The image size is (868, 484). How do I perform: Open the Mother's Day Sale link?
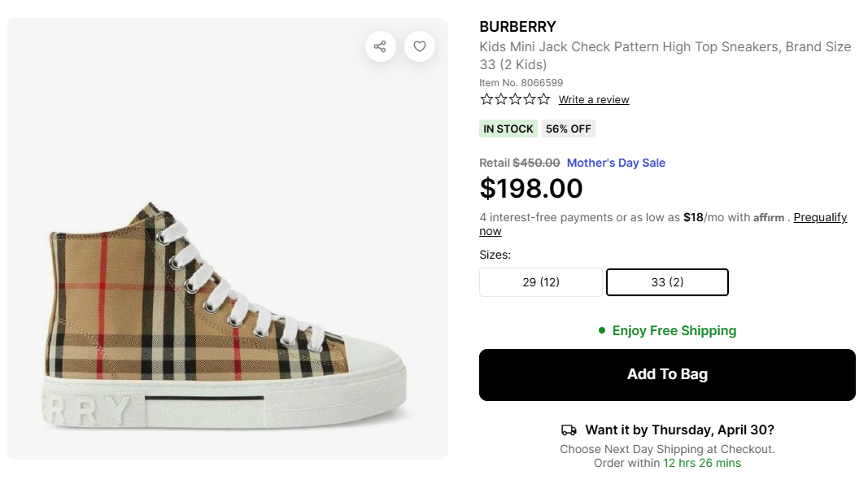coord(616,163)
